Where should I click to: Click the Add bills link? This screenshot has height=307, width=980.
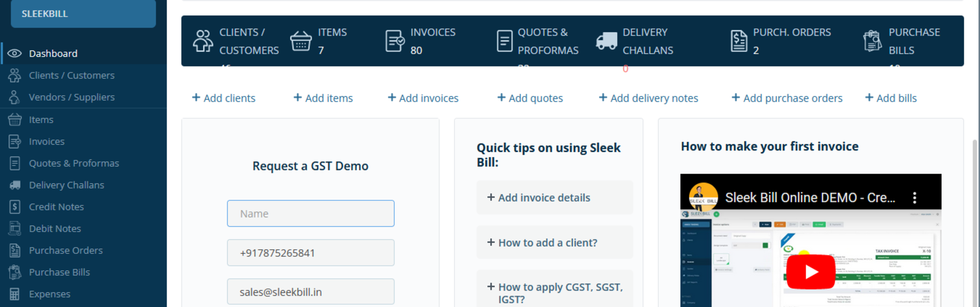(891, 98)
